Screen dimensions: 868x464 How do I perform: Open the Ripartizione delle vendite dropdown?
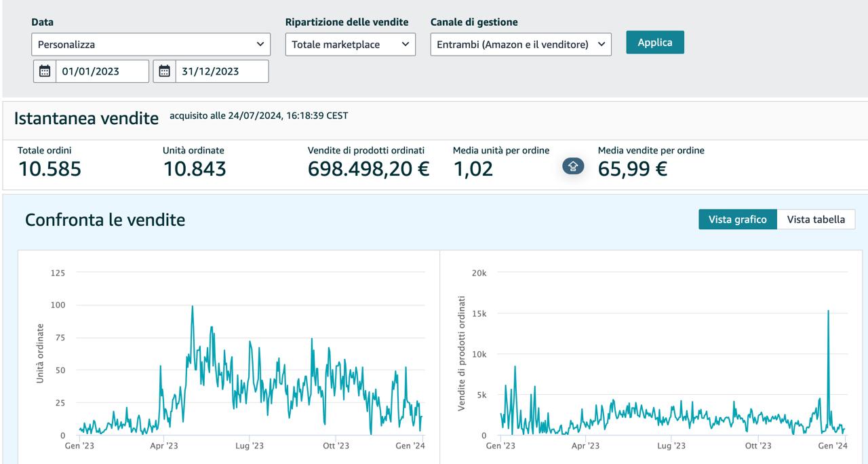click(x=350, y=45)
